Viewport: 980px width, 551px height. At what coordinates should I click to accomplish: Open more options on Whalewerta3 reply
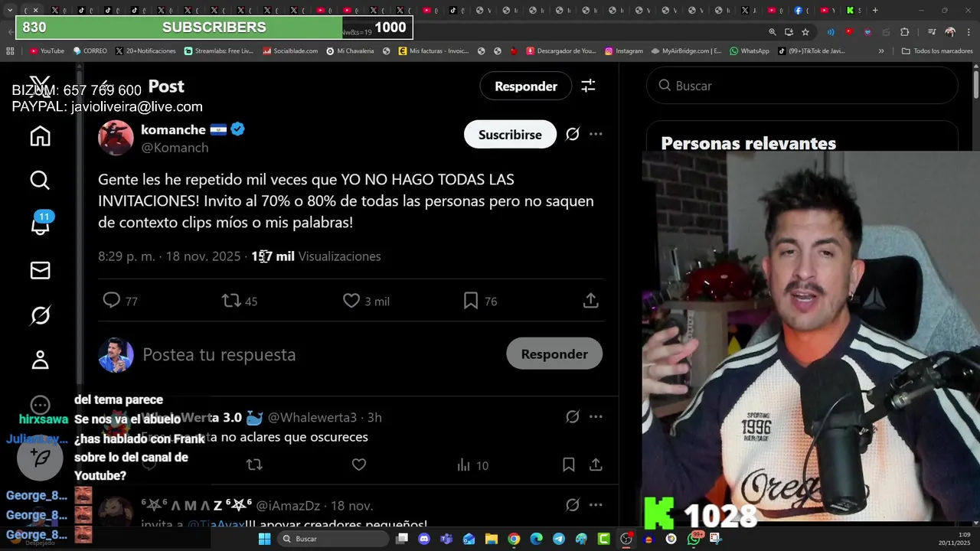tap(596, 417)
